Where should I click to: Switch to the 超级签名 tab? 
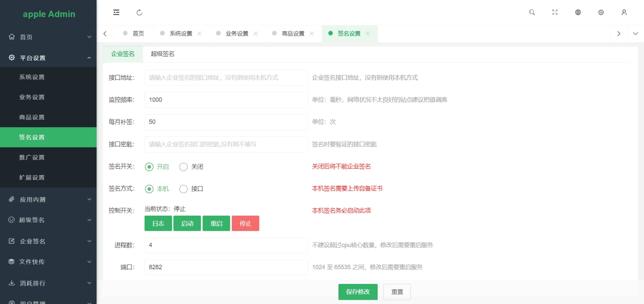(x=163, y=54)
